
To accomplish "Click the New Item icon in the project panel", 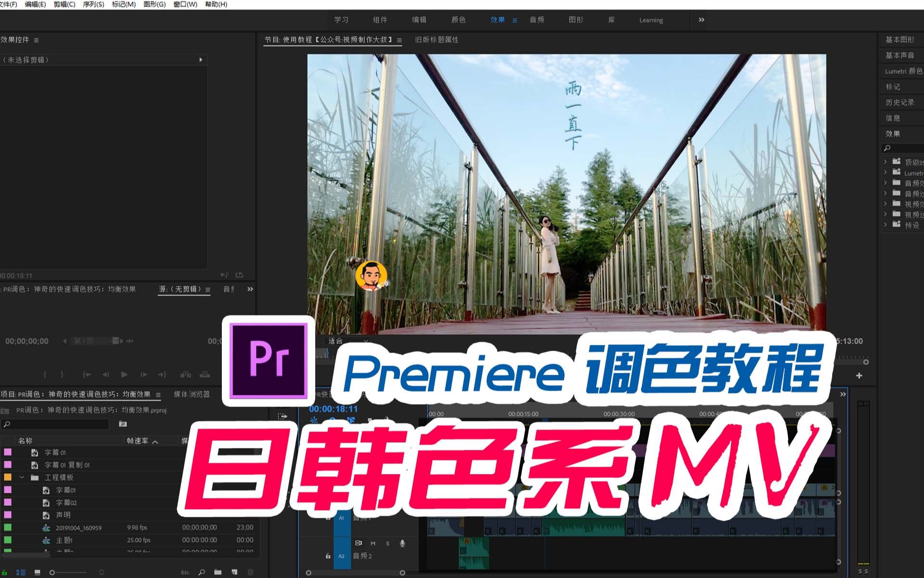I will [234, 572].
